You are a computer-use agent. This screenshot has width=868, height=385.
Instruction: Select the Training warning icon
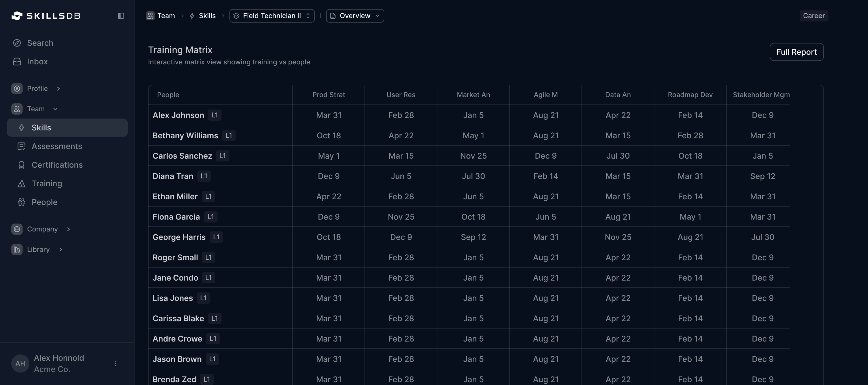point(21,184)
